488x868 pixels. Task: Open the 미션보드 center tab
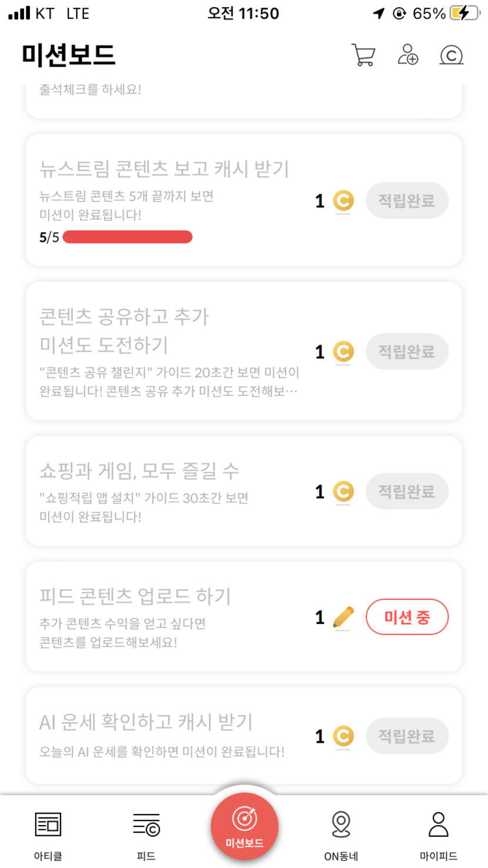[x=245, y=826]
